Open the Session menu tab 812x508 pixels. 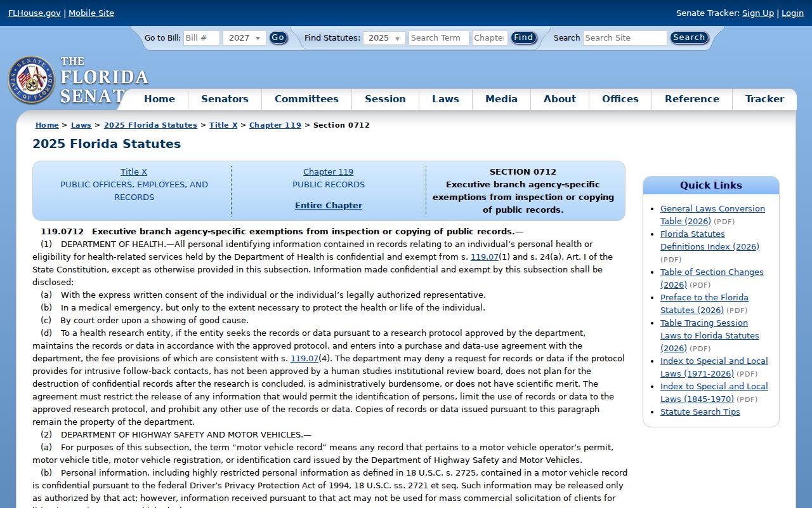coord(385,99)
